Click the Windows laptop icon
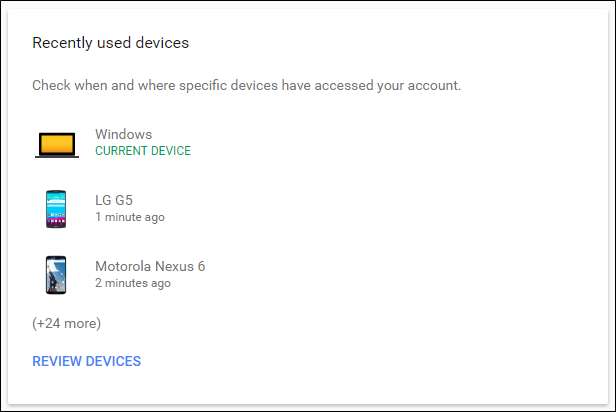616x412 pixels. tap(56, 143)
